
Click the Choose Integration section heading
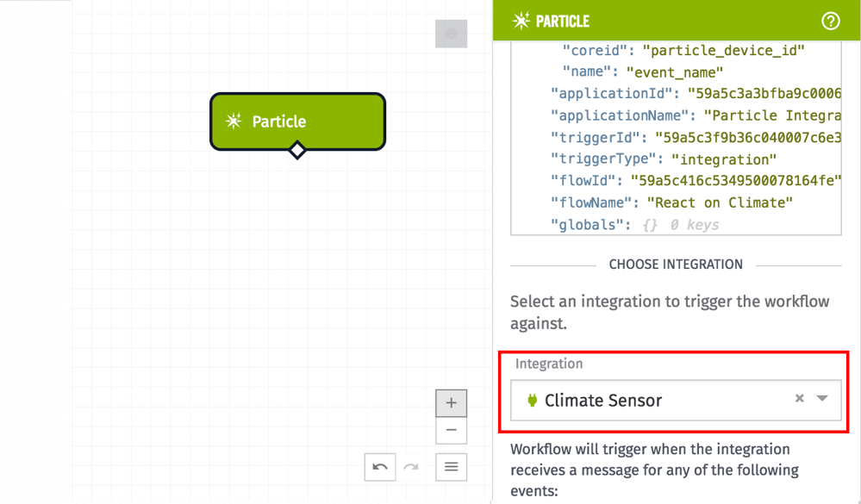point(676,264)
